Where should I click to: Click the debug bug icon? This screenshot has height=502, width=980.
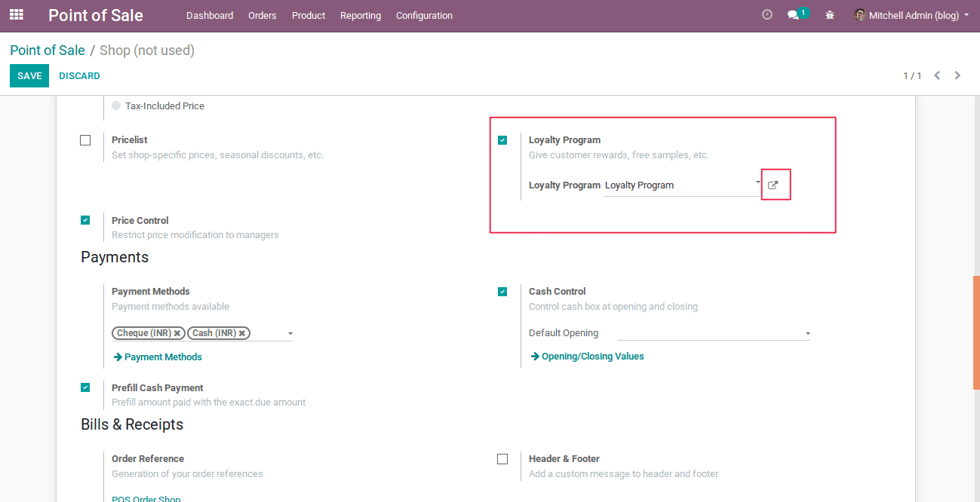coord(830,15)
